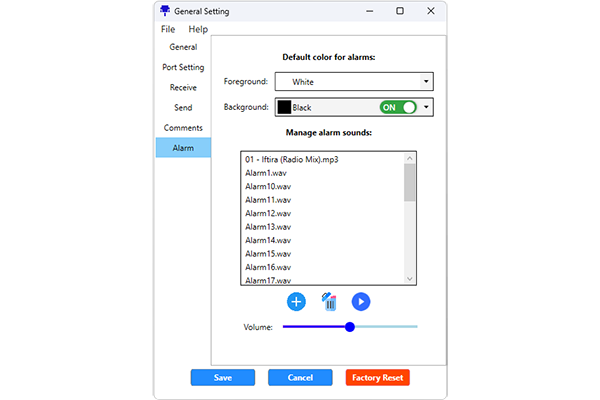Select Alarm17.wav in the list

[x=323, y=280]
